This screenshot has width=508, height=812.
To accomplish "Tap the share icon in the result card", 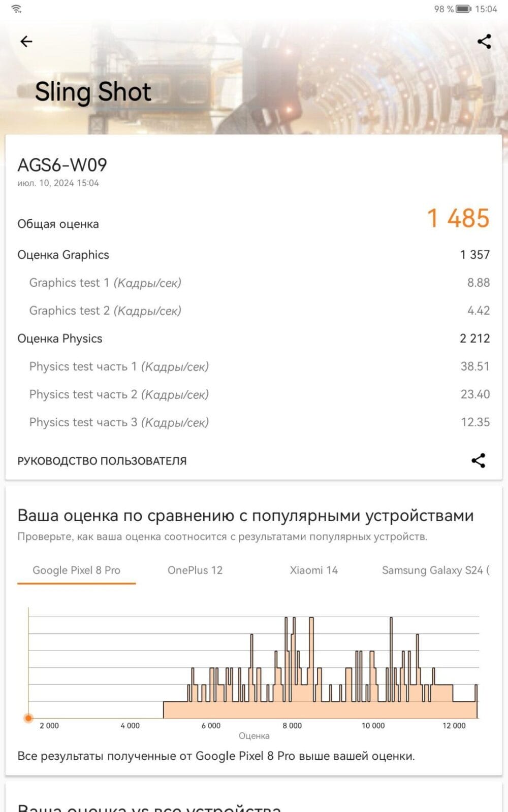I will click(x=478, y=460).
